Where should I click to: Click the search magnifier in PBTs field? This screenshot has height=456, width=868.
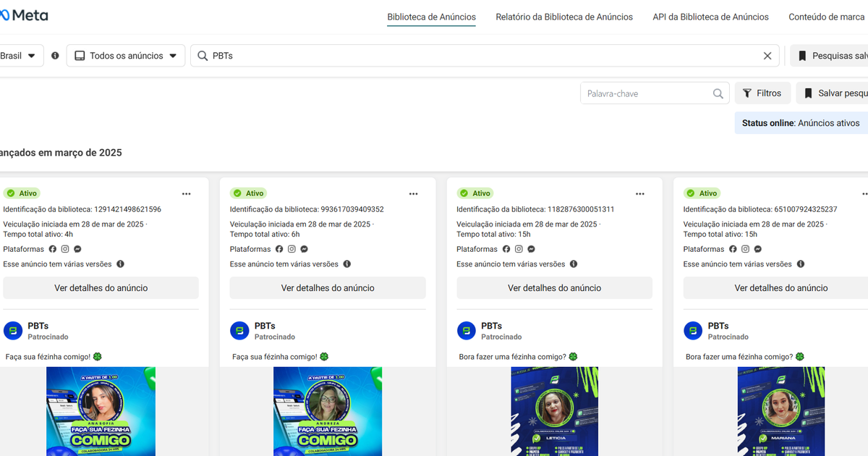tap(203, 56)
